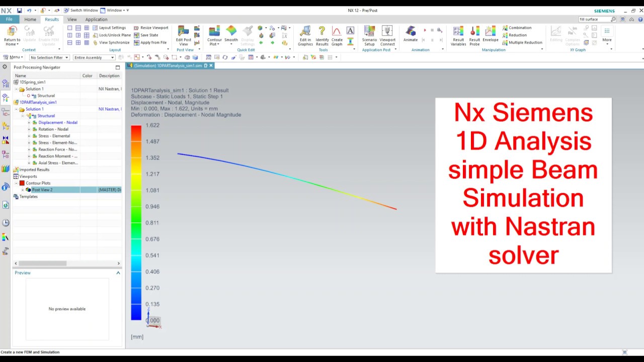
Task: Maximize the Post Processing Navigator panel
Action: coord(118,67)
